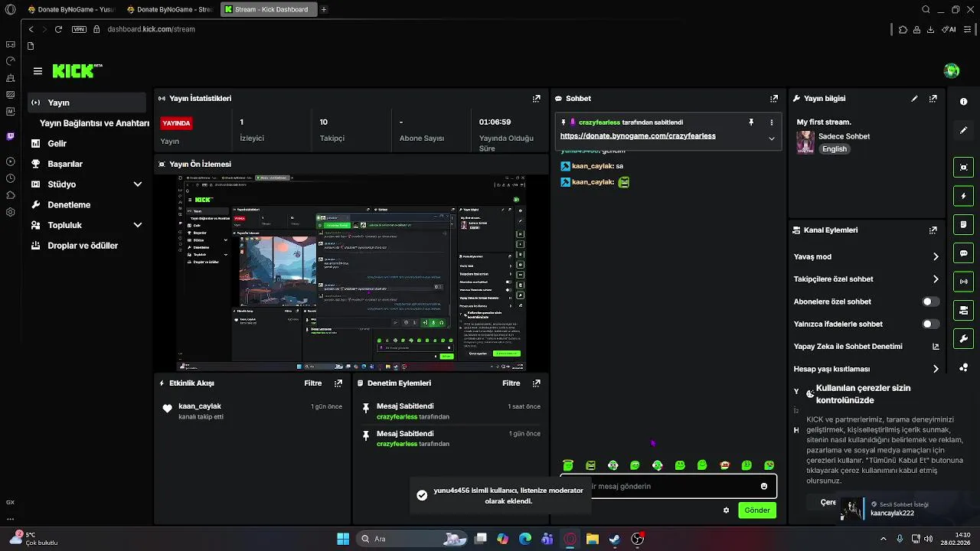Open Steam from the taskbar

615,539
